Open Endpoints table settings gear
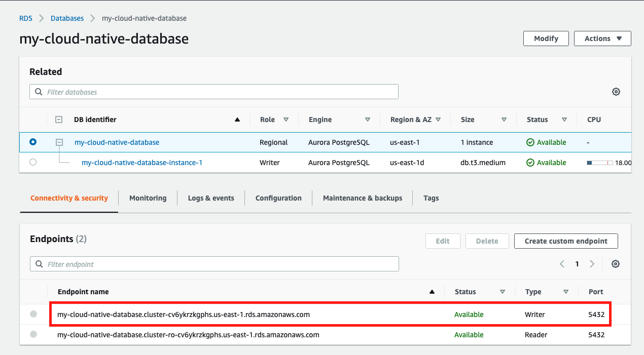This screenshot has height=355, width=644. pyautogui.click(x=616, y=264)
